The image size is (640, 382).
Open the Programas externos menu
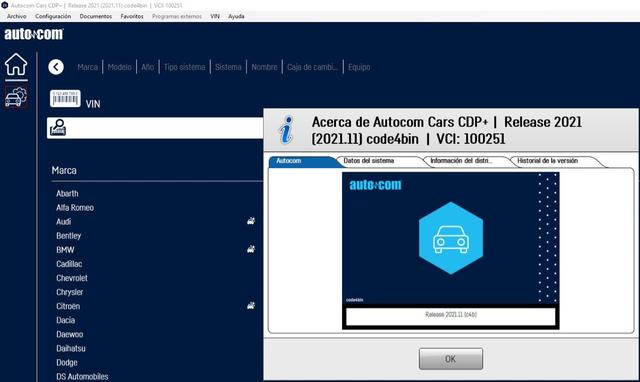(x=177, y=16)
